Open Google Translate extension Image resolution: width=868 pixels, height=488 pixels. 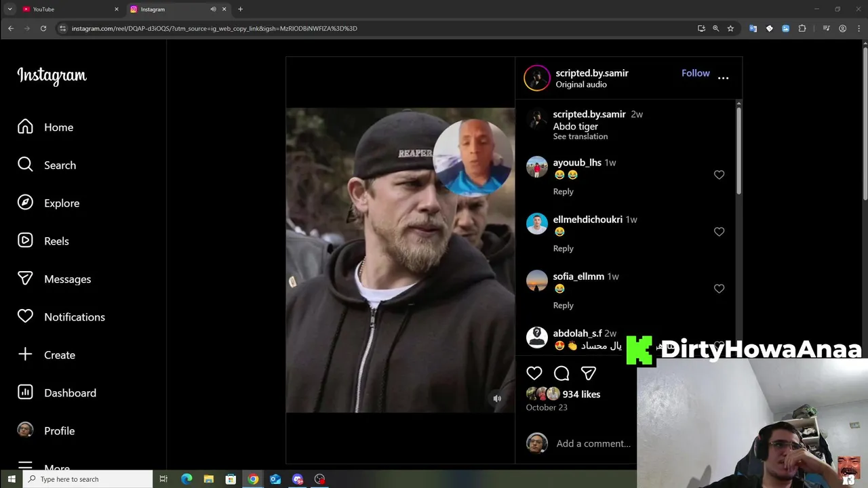(x=753, y=28)
